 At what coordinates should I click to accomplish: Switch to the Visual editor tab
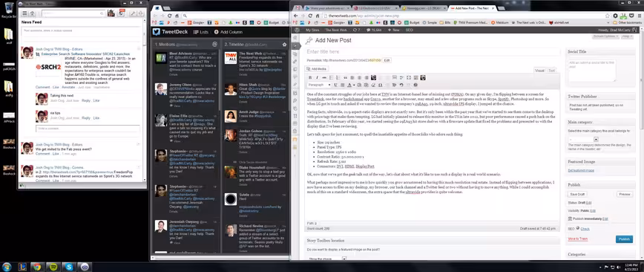(539, 71)
